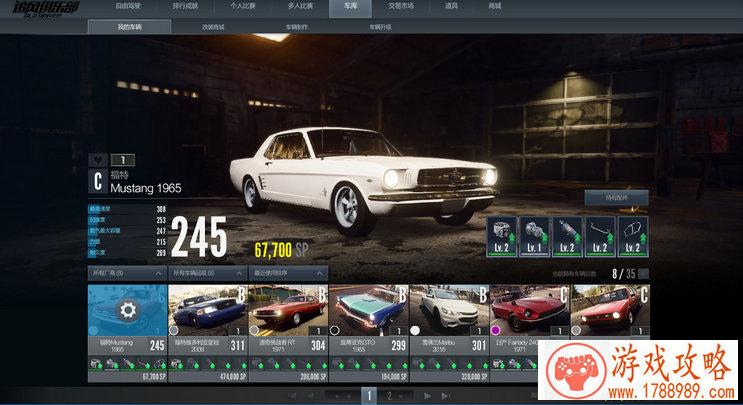Click the next page arrow in pagination
The image size is (743, 405).
(428, 396)
